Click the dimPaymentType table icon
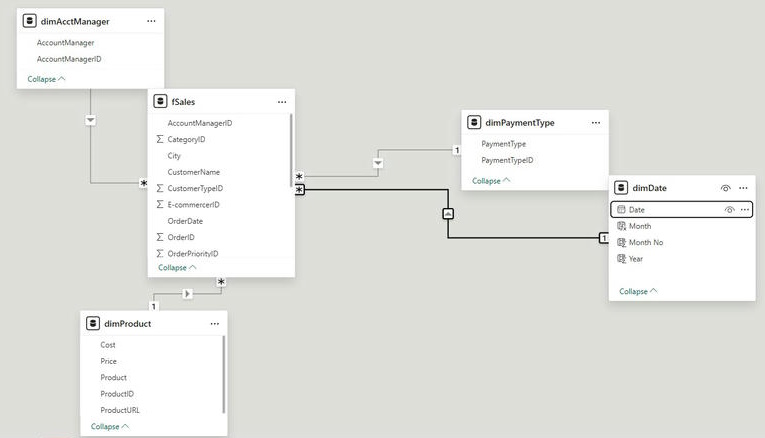Image resolution: width=765 pixels, height=438 pixels. click(474, 122)
